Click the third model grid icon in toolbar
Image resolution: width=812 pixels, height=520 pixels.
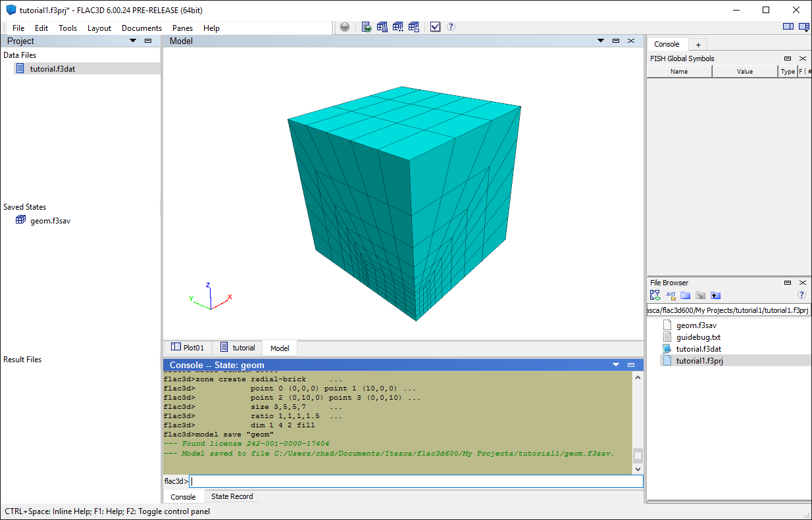pyautogui.click(x=414, y=27)
